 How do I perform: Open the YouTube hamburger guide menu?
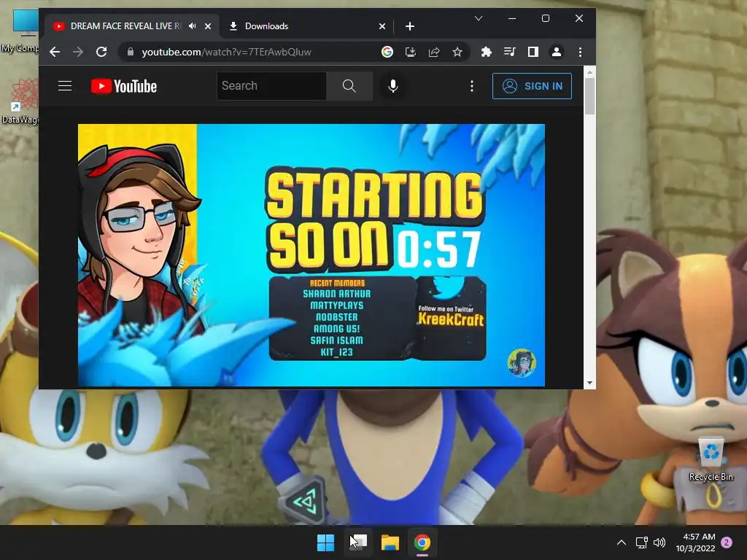pyautogui.click(x=65, y=86)
